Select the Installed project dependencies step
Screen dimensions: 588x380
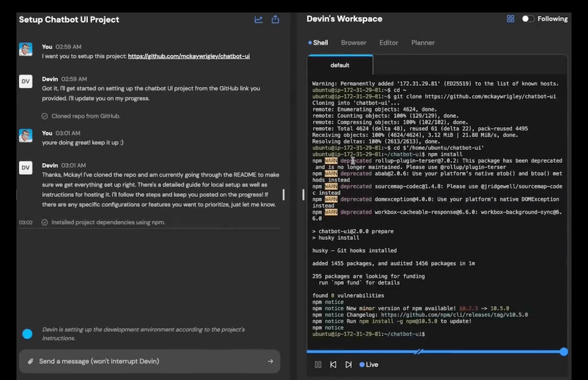[x=108, y=222]
